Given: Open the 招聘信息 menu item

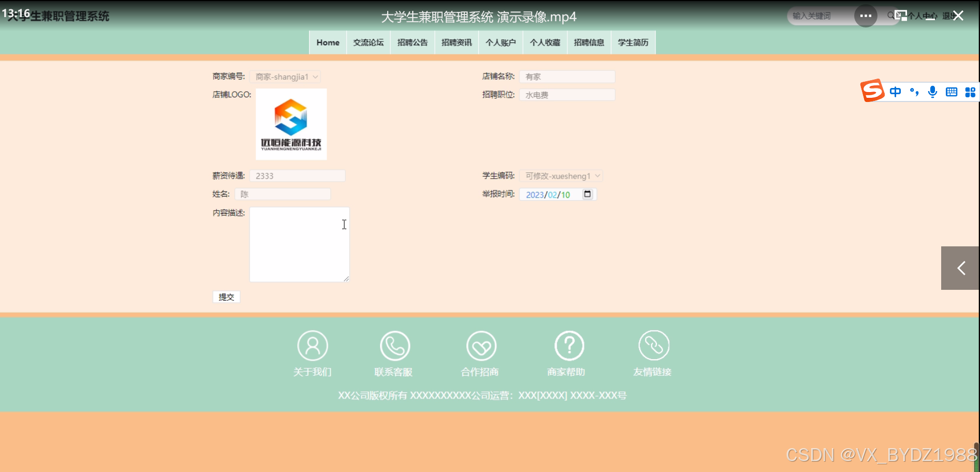Looking at the screenshot, I should [589, 42].
